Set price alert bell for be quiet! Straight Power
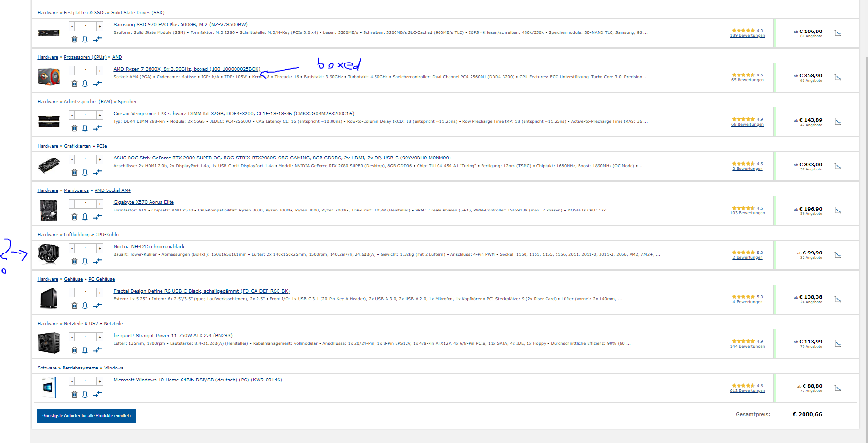 tap(85, 350)
